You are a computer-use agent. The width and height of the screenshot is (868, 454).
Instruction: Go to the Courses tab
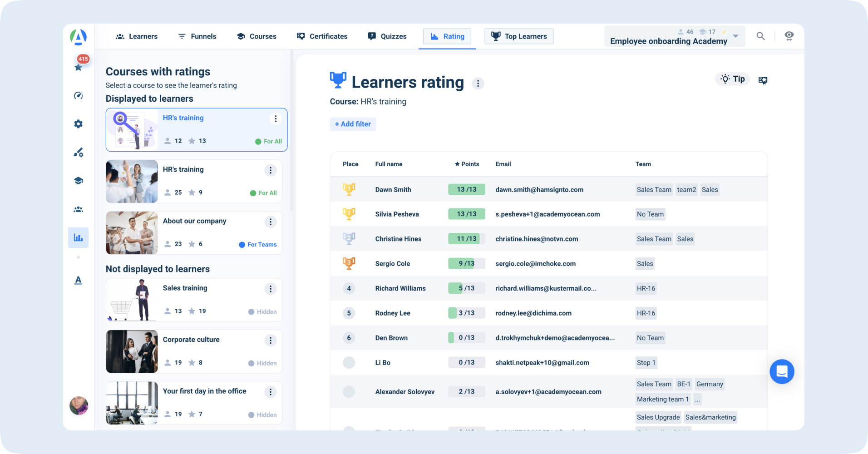click(256, 36)
